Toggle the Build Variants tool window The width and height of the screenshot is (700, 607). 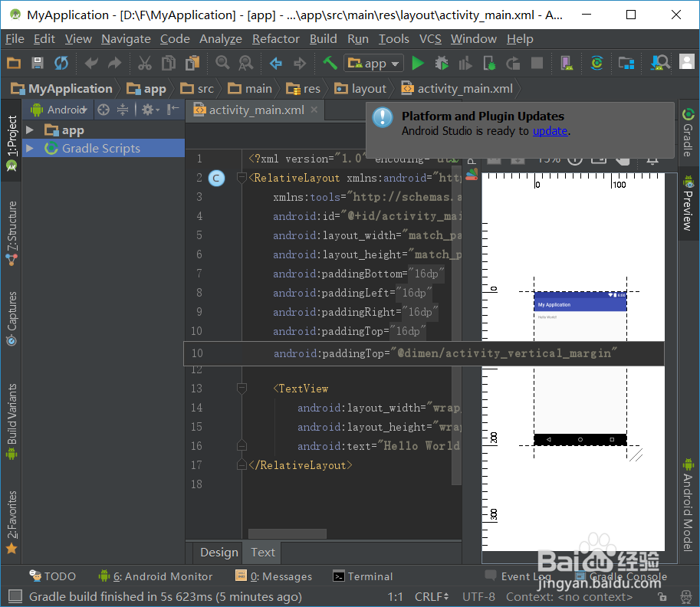click(x=12, y=422)
